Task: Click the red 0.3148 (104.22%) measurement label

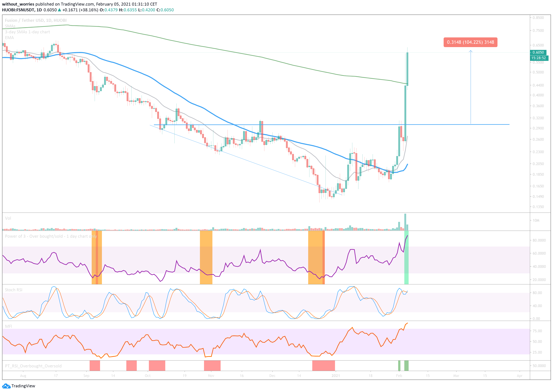Action: (470, 42)
